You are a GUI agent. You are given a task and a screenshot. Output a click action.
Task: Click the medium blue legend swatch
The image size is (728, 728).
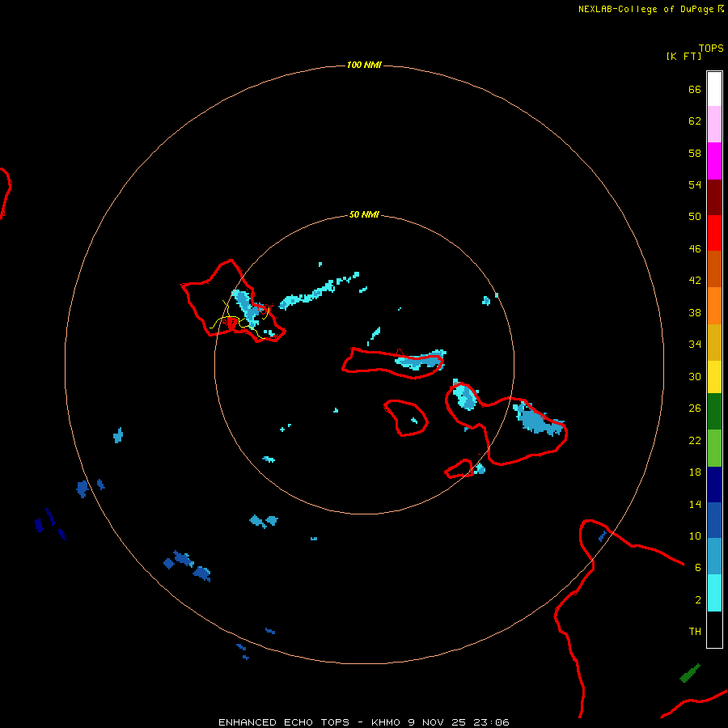coord(714,520)
